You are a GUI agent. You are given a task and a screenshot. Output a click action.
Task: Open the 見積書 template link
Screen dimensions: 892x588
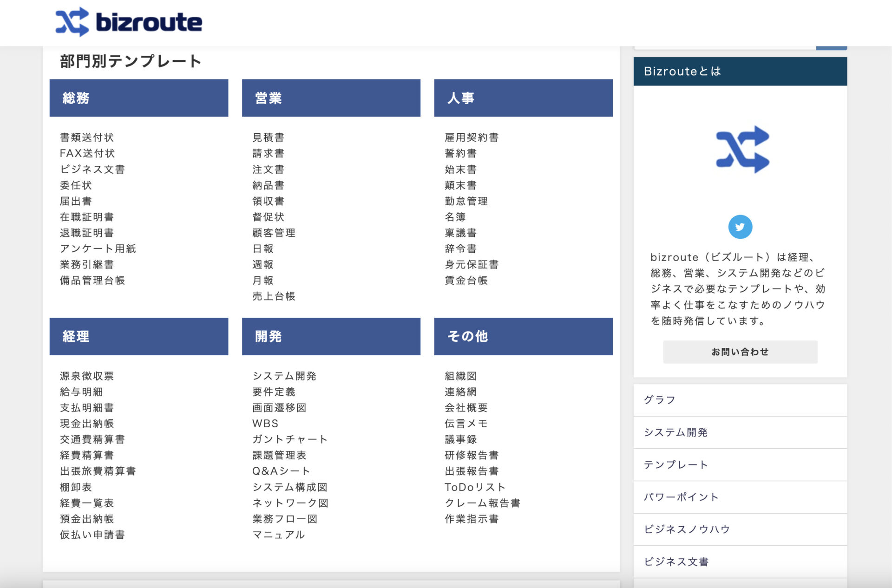click(268, 137)
